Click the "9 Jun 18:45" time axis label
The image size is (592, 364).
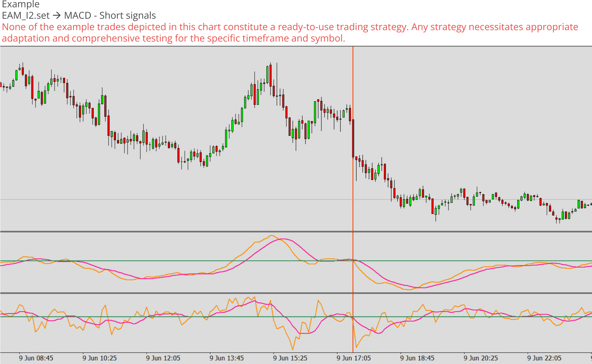coord(417,358)
